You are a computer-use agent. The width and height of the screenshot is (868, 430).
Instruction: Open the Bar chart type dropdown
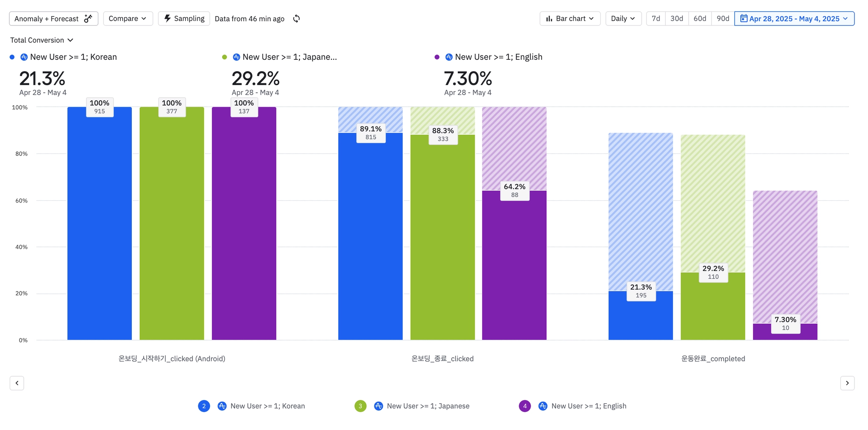[x=570, y=19]
